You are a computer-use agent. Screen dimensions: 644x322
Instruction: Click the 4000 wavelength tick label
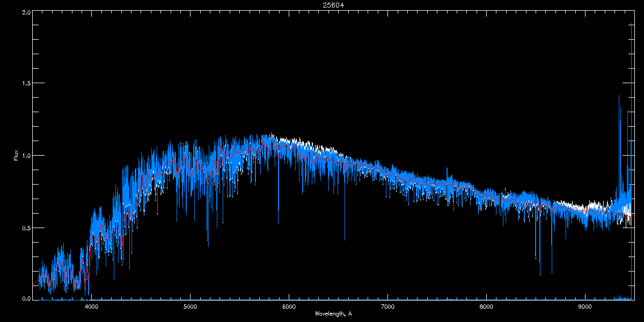(x=92, y=307)
